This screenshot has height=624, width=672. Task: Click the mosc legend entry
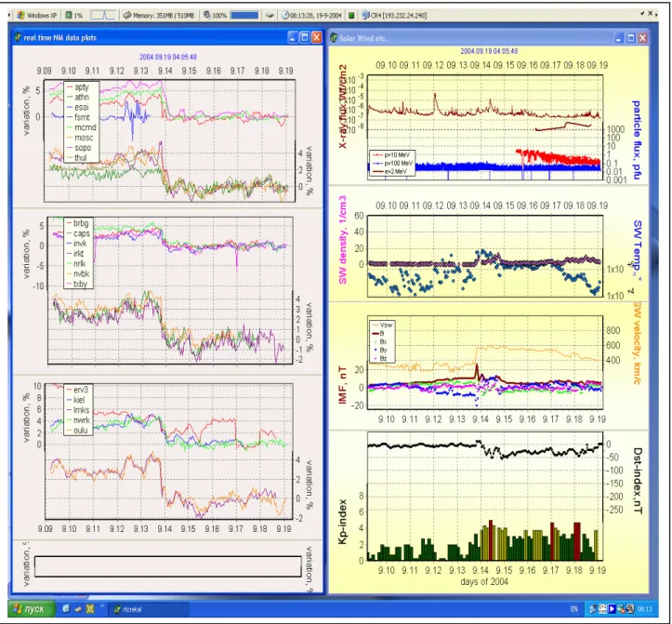pos(80,138)
